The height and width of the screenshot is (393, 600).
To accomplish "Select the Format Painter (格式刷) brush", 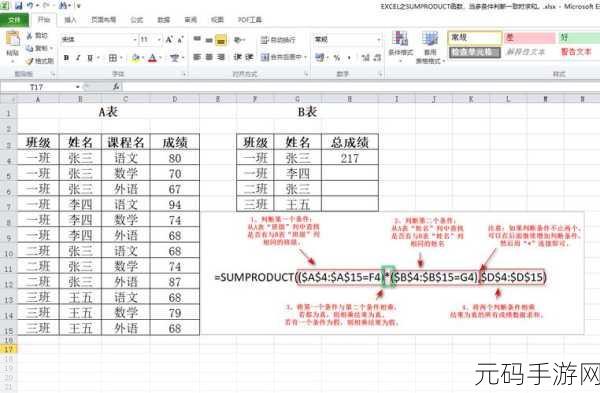I will click(x=40, y=61).
